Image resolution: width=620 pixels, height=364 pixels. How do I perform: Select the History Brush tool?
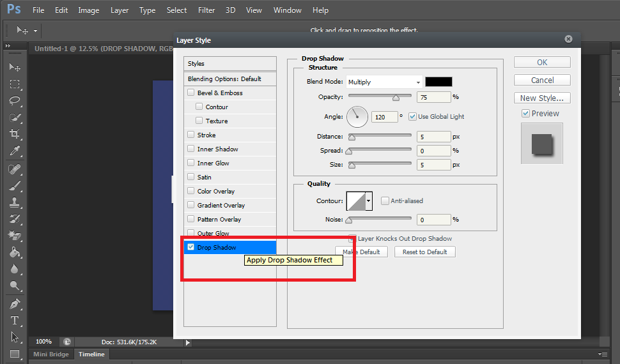coord(15,219)
